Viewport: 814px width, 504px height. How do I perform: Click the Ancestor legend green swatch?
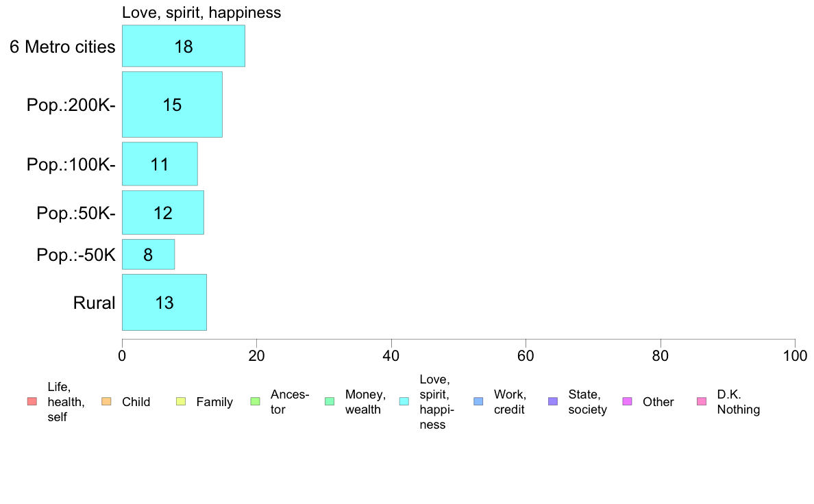click(255, 402)
